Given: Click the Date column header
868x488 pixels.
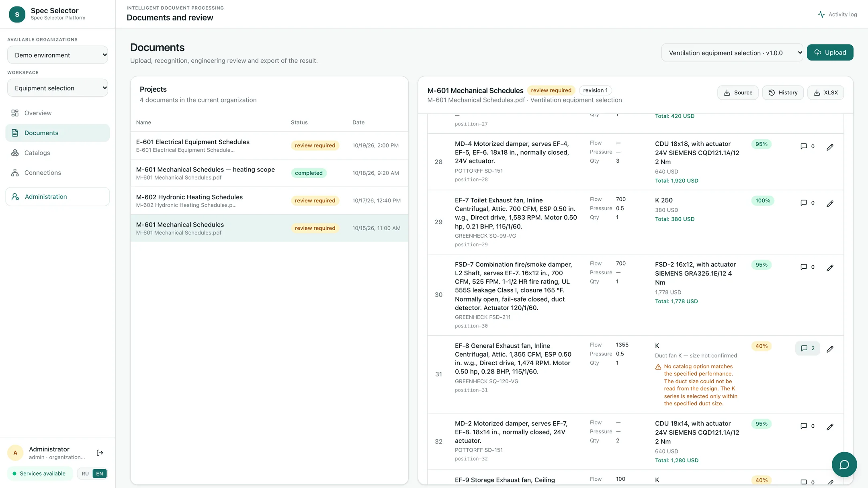Looking at the screenshot, I should (x=358, y=123).
